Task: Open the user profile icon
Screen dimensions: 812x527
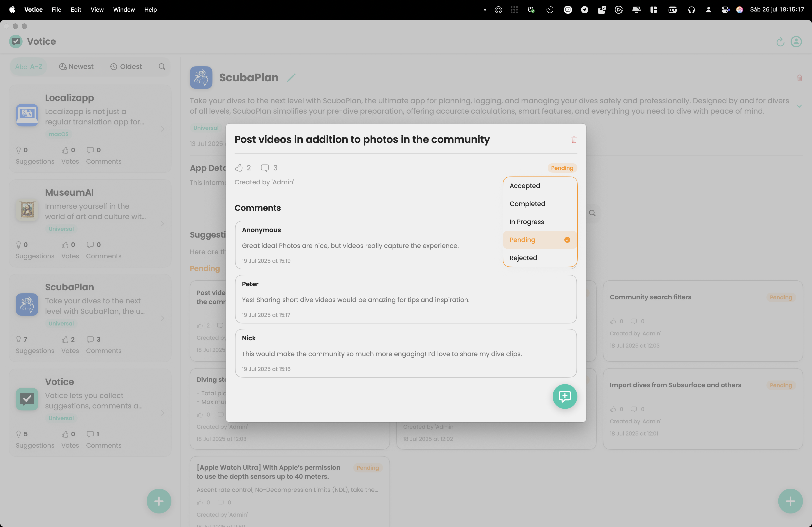Action: coord(796,41)
